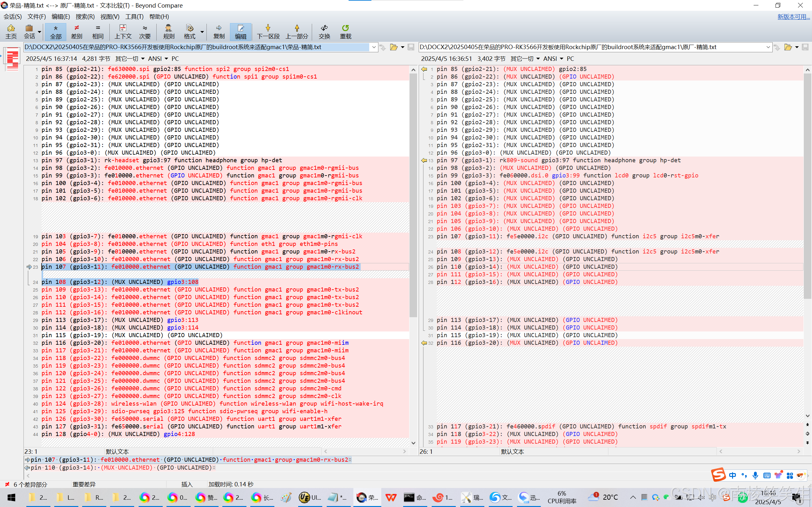Click the right pane save disk icon
This screenshot has width=812, height=507.
(x=805, y=47)
